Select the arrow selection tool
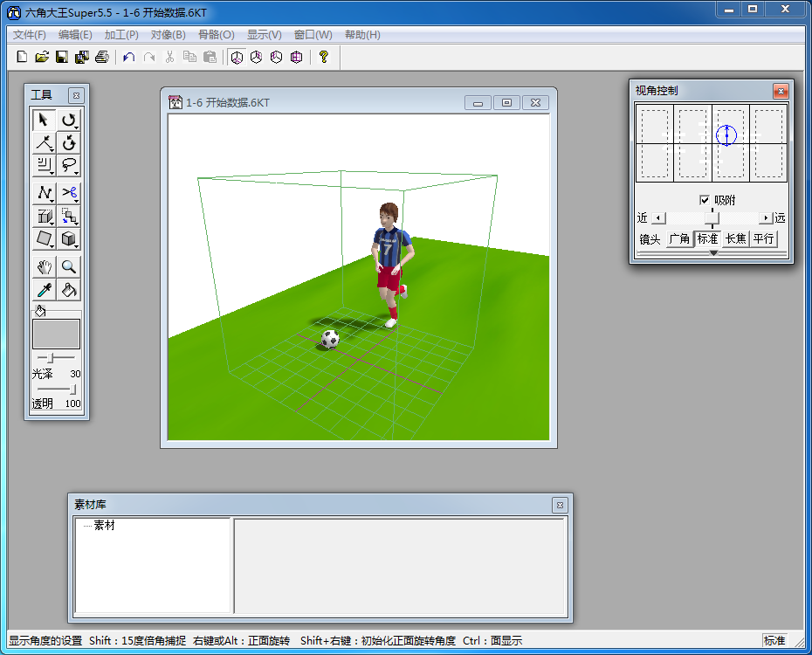Screen dimensions: 812x655 click(44, 120)
